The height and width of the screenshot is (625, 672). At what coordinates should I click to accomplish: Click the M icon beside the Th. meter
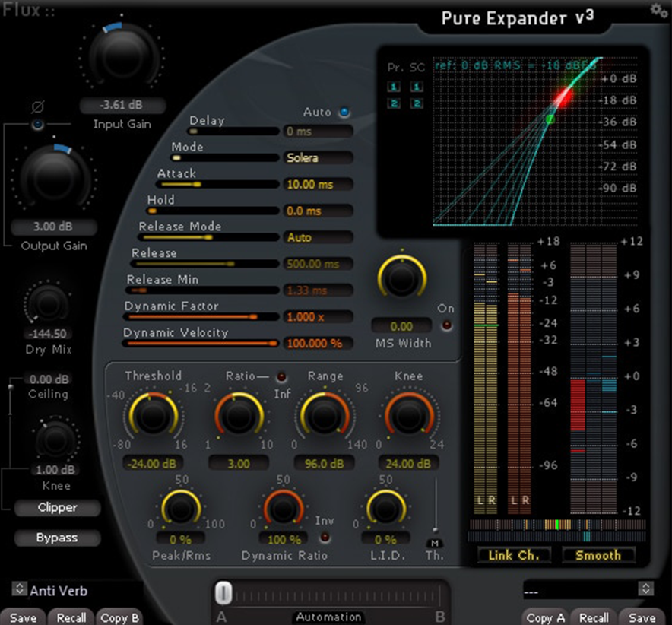coord(436,544)
